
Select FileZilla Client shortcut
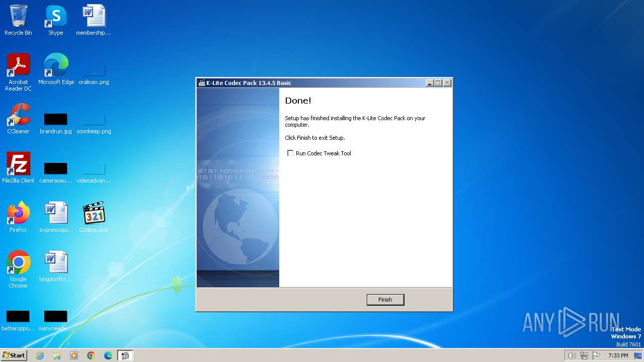point(18,168)
